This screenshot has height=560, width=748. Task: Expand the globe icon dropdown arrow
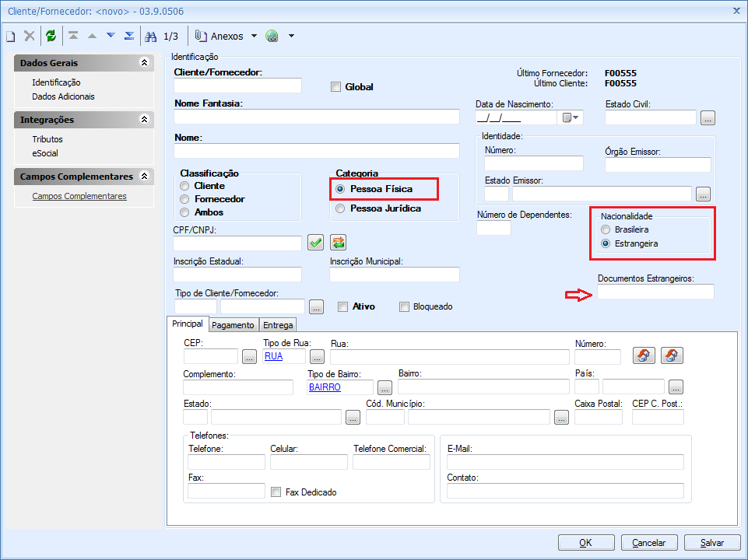[291, 37]
